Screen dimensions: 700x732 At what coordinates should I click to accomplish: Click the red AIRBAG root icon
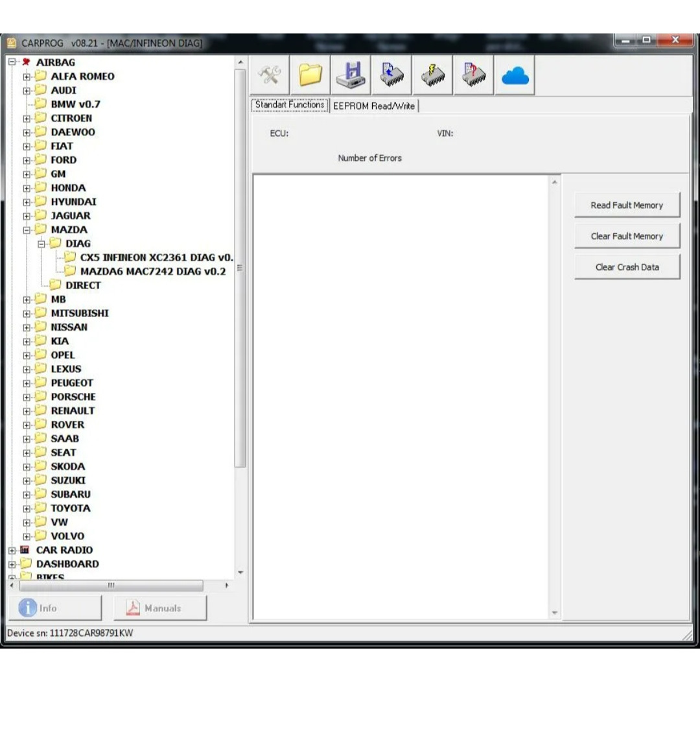pyautogui.click(x=26, y=62)
